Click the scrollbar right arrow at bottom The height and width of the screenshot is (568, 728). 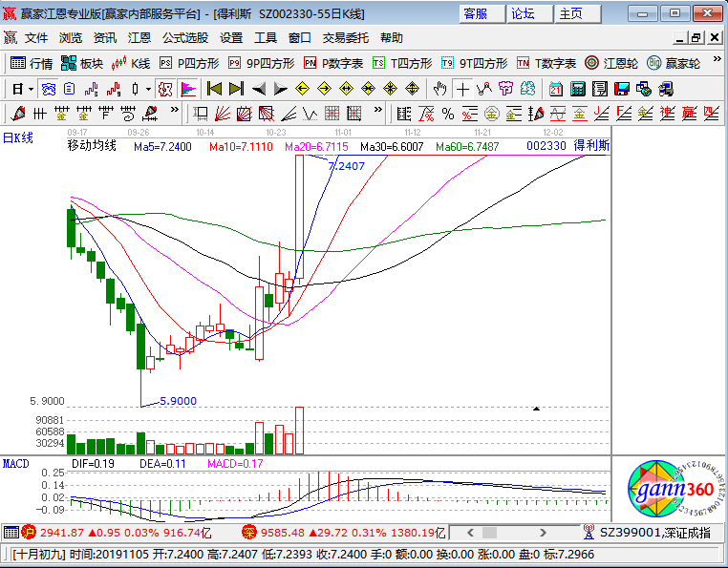tap(543, 533)
